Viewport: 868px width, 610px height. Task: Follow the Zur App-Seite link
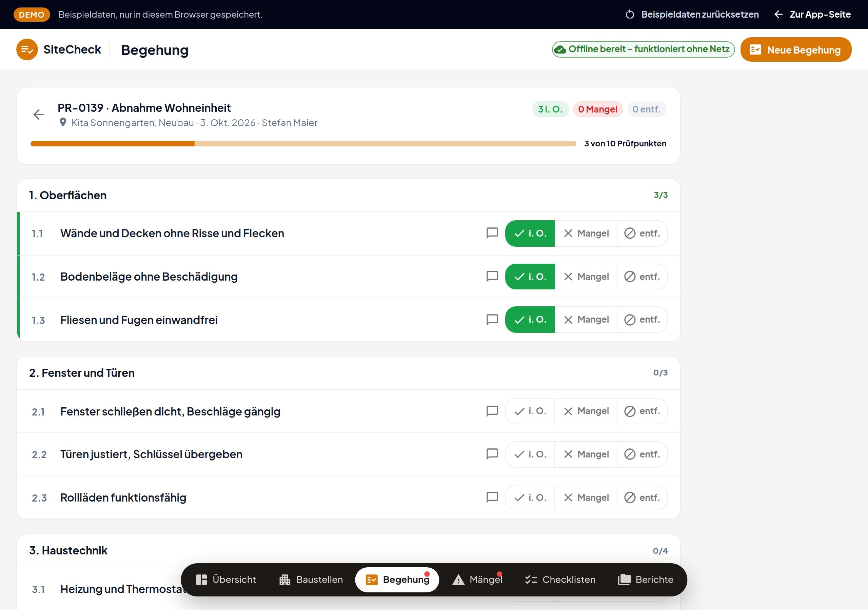point(812,14)
